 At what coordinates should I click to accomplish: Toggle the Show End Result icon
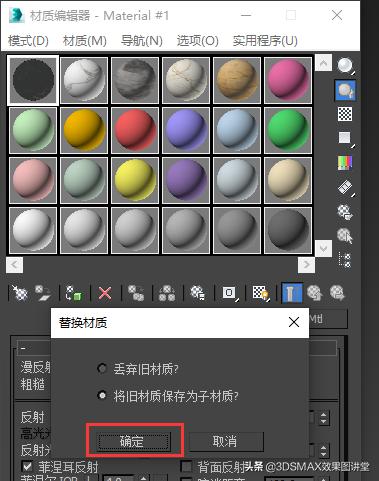292,293
